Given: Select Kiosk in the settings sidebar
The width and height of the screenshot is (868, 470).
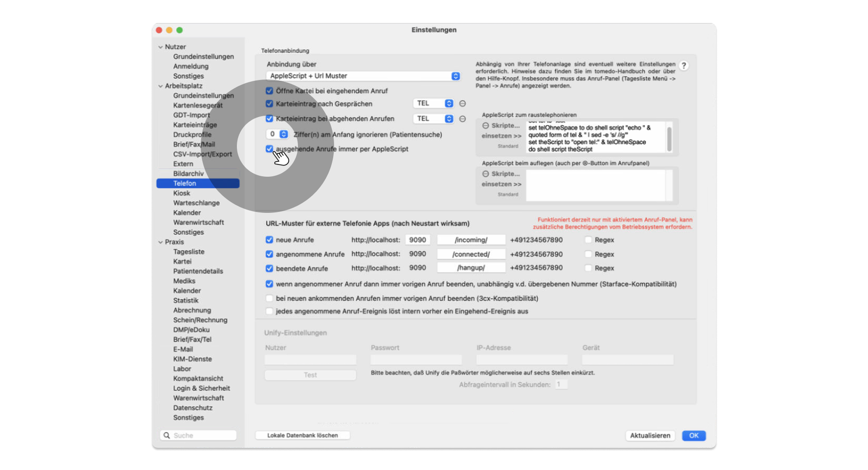Looking at the screenshot, I should coord(182,193).
